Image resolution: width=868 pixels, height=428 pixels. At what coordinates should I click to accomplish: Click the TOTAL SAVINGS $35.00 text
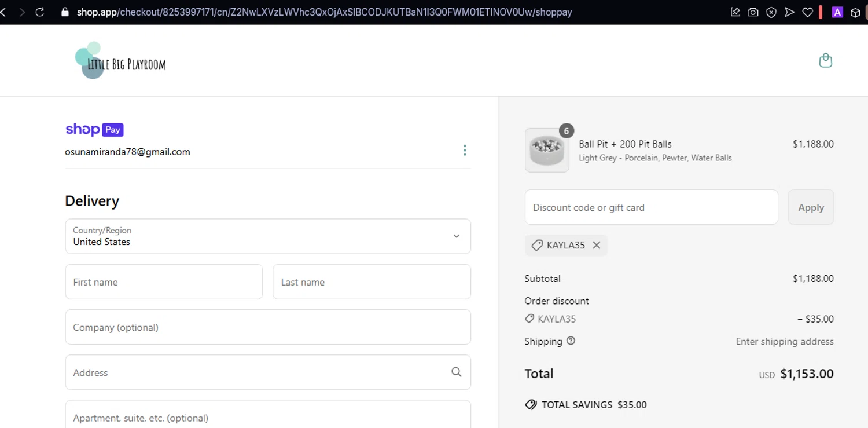[594, 405]
